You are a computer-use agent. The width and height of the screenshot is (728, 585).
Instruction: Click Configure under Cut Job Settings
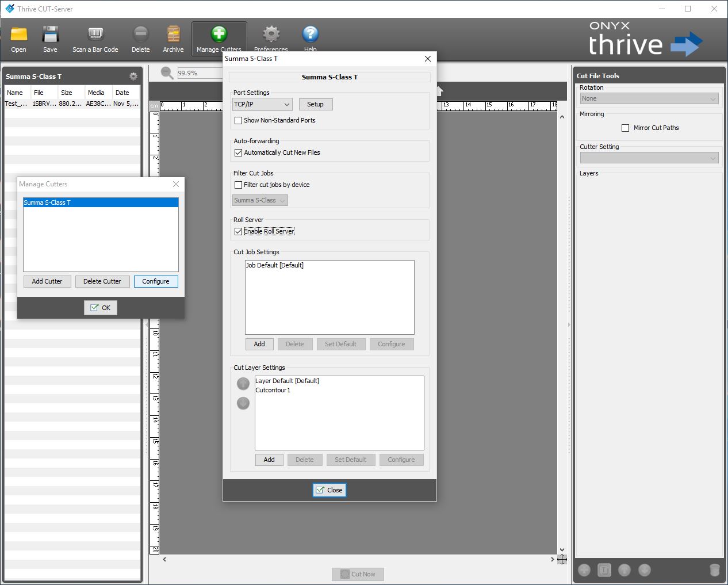[392, 344]
